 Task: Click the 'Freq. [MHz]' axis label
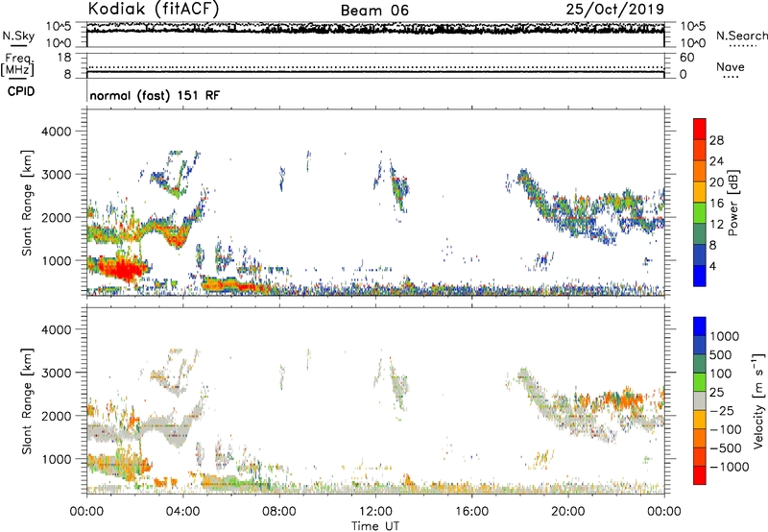pos(17,65)
